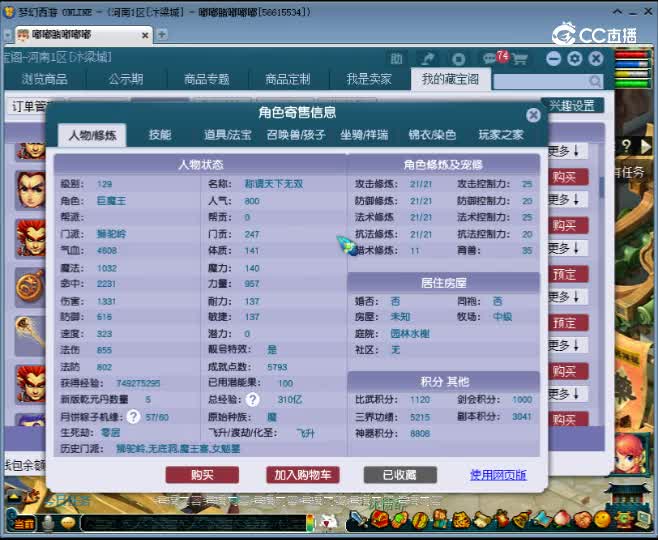Switch to the 召唤兽/孩子 tab
The image size is (658, 540).
pyautogui.click(x=296, y=135)
